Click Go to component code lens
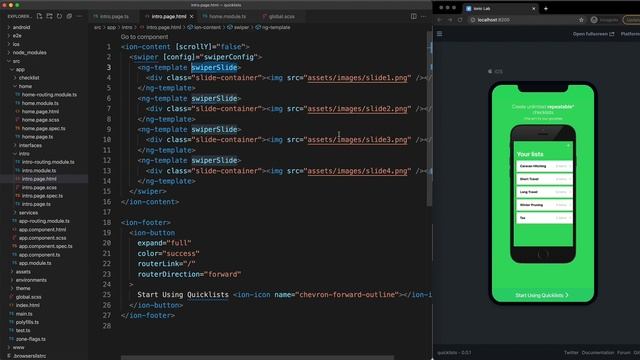 pos(144,37)
